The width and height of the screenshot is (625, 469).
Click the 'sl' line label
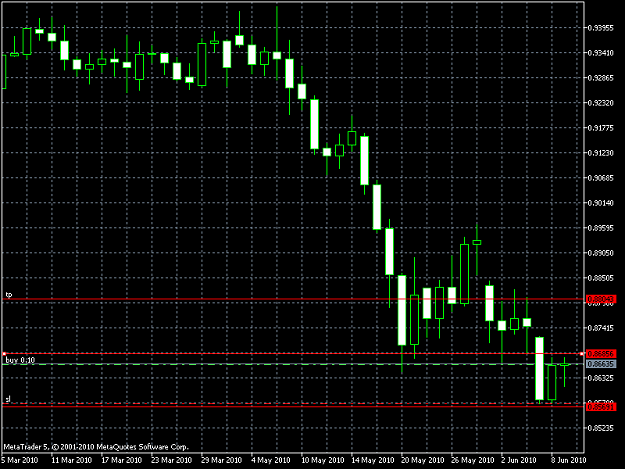[8, 399]
